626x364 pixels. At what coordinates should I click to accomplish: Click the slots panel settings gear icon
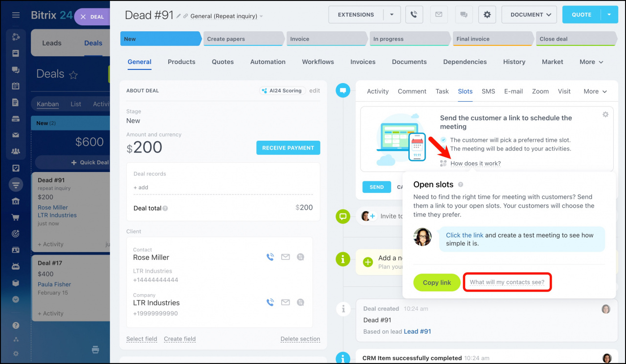click(605, 114)
